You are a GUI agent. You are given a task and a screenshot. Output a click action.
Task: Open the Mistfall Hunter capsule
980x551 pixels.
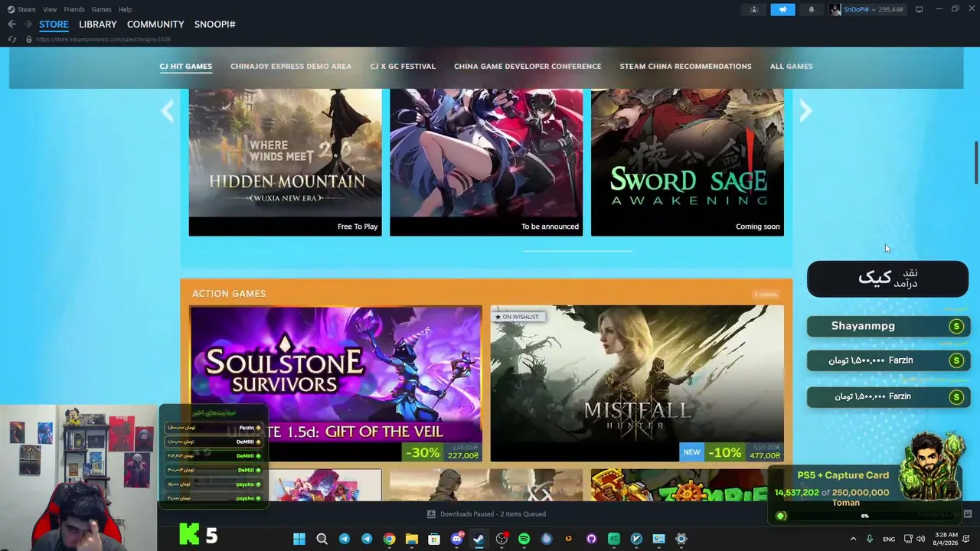pyautogui.click(x=637, y=383)
